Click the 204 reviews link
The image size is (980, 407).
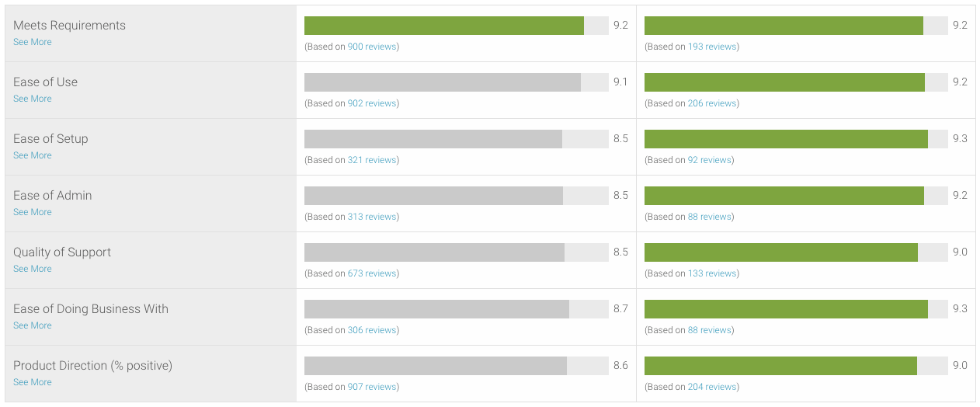point(712,387)
